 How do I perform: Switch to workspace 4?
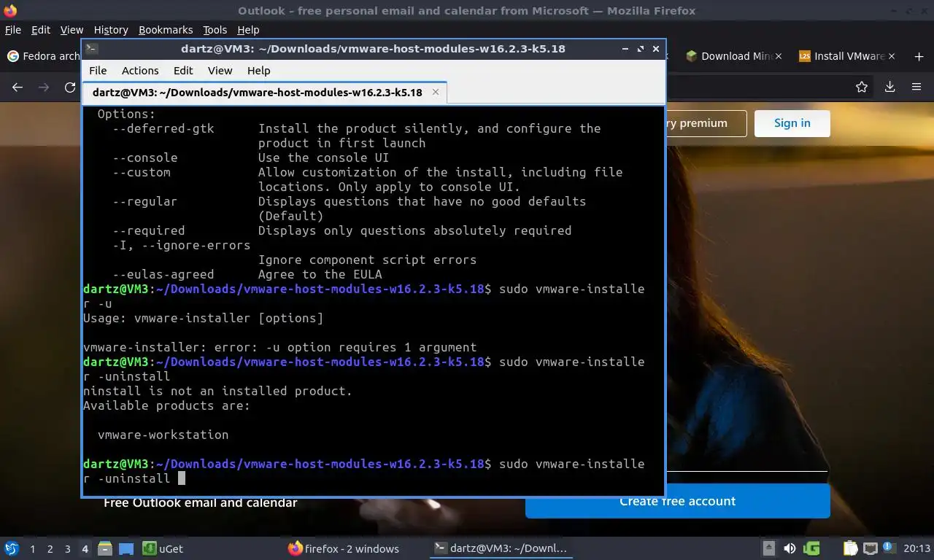[x=85, y=549]
